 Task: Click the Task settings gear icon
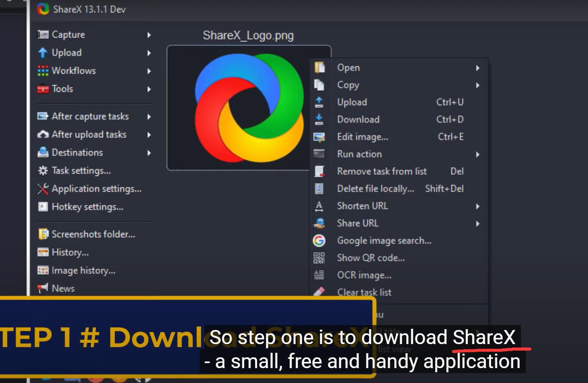point(43,171)
